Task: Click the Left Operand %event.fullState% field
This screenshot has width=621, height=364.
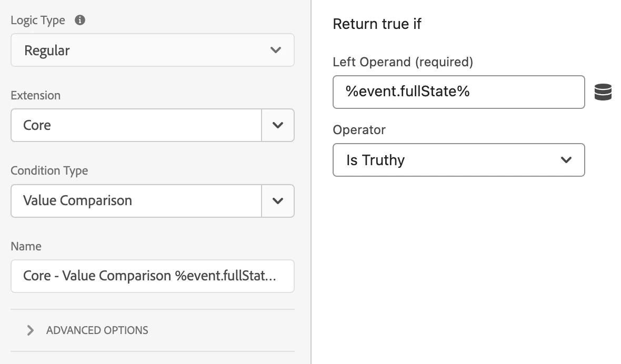Action: [x=458, y=92]
